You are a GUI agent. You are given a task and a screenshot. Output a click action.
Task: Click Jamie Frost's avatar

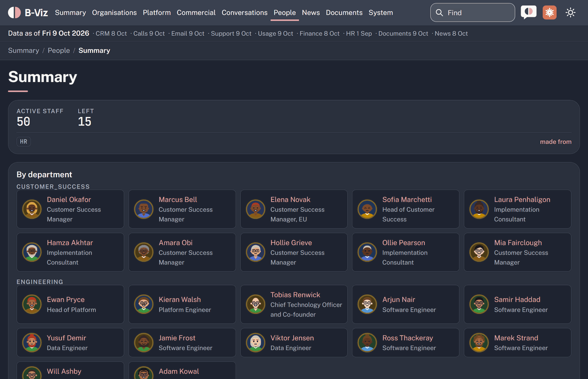[x=144, y=343]
